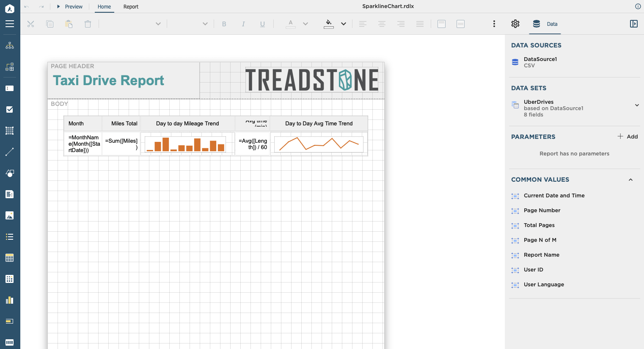Switch to the Report tab
Viewport: 644px width, 349px height.
tap(131, 7)
